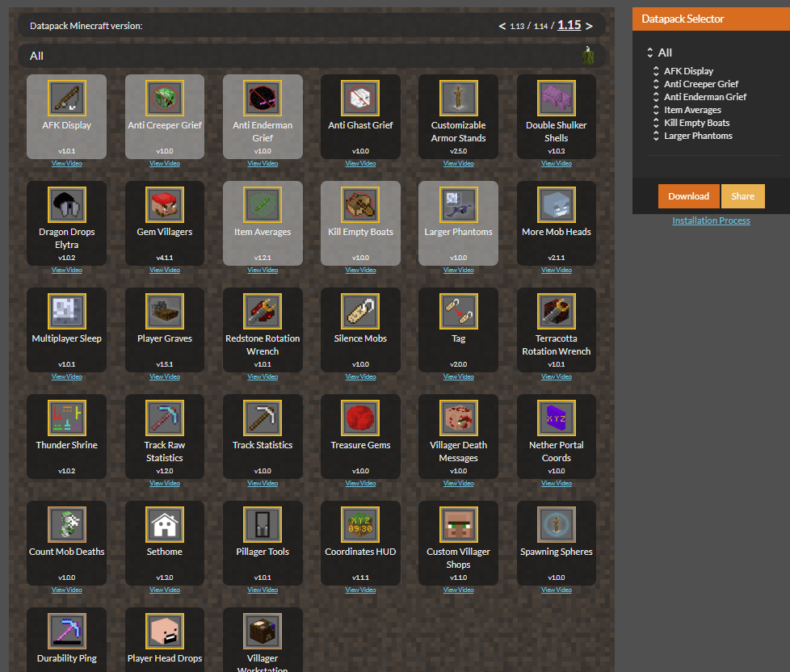Image resolution: width=790 pixels, height=672 pixels.
Task: Open the Installation Process link
Action: coord(711,220)
